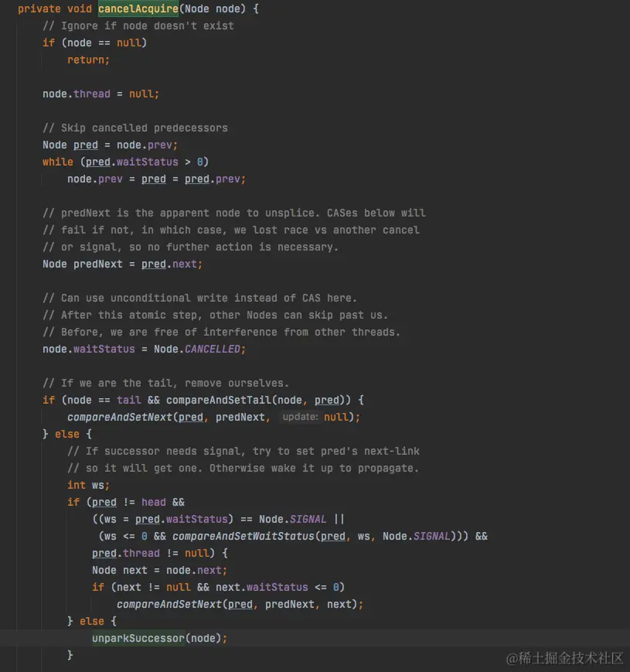
Task: Click the 'node.prev = pred = pred.prev;' line
Action: coord(156,179)
